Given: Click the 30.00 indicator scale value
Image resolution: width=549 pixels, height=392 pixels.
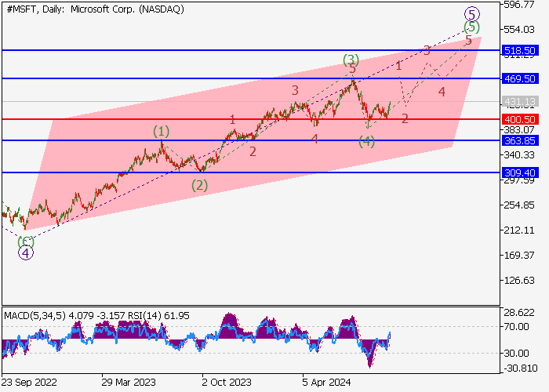Looking at the screenshot, I should 516,353.
